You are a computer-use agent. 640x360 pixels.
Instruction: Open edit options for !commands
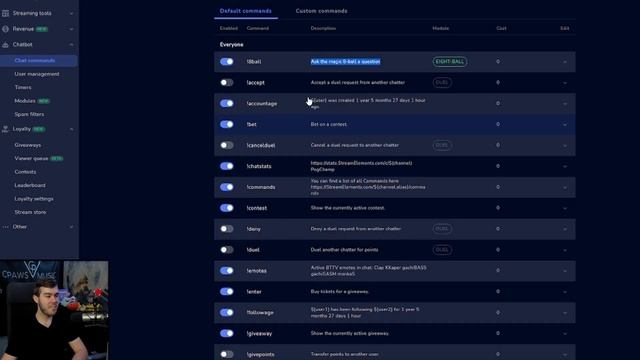pyautogui.click(x=565, y=187)
